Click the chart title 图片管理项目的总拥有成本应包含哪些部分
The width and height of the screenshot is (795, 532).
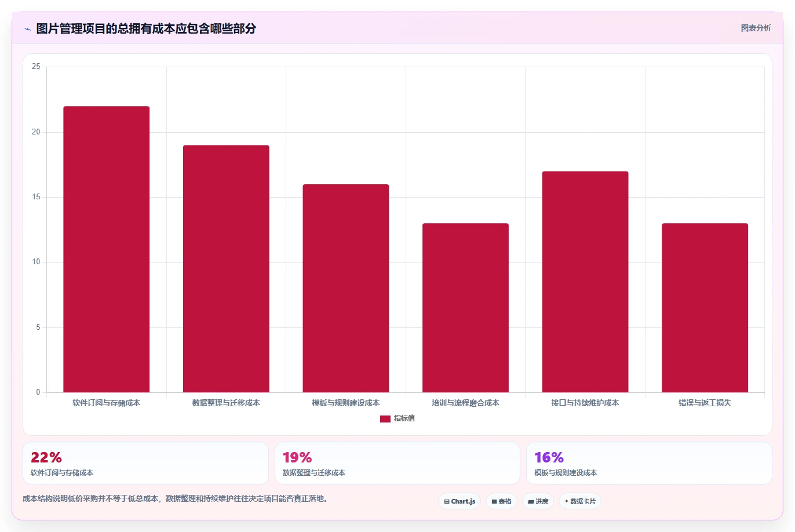[x=146, y=28]
